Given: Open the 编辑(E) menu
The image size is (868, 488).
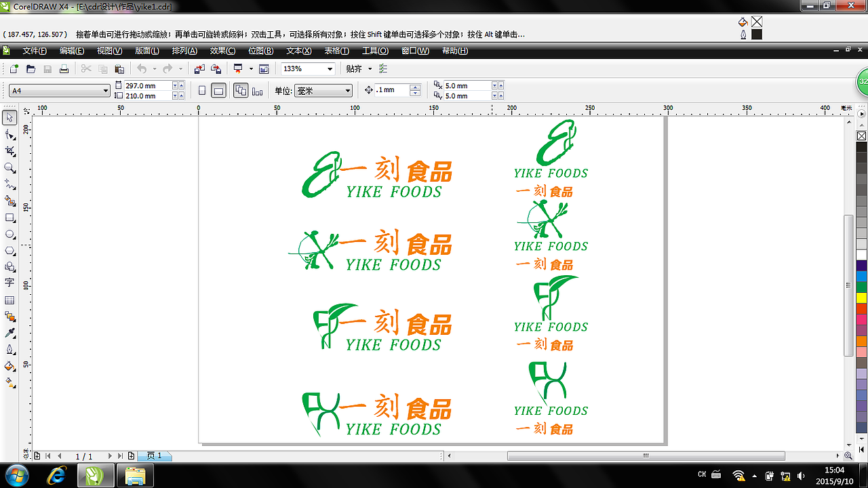Looking at the screenshot, I should (72, 51).
